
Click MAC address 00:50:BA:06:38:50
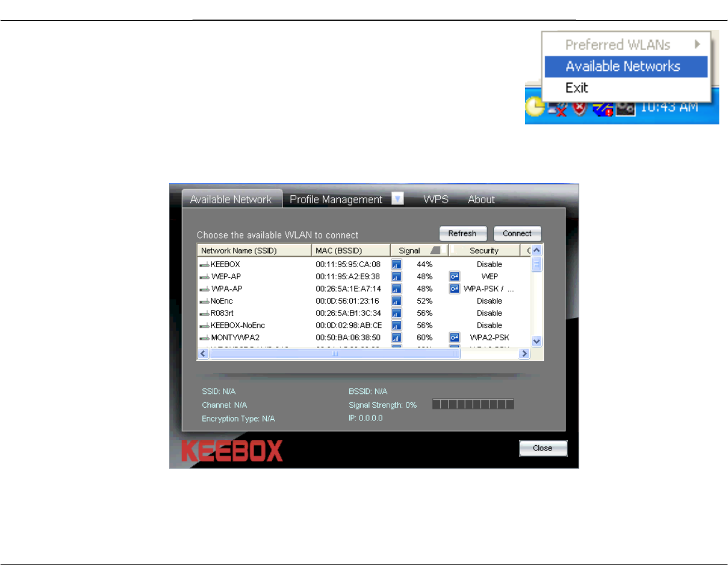point(348,338)
